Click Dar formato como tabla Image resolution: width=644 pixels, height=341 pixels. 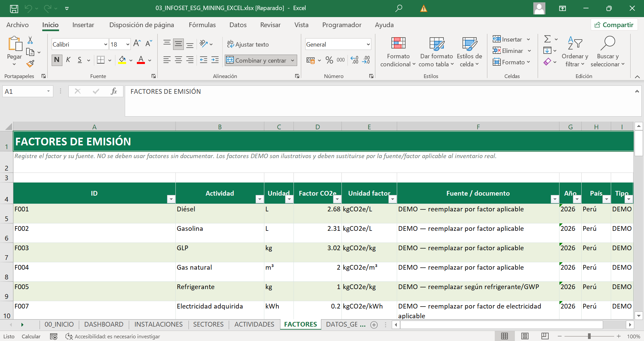[436, 52]
